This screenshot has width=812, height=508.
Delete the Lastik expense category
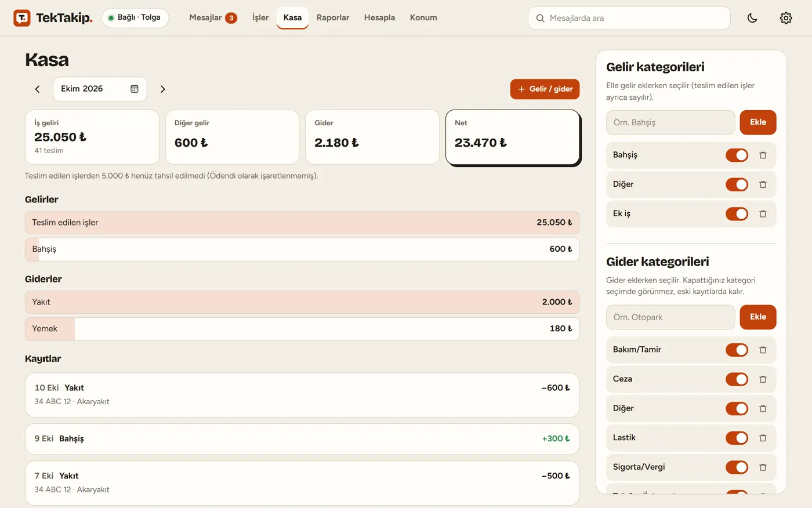[x=763, y=438]
